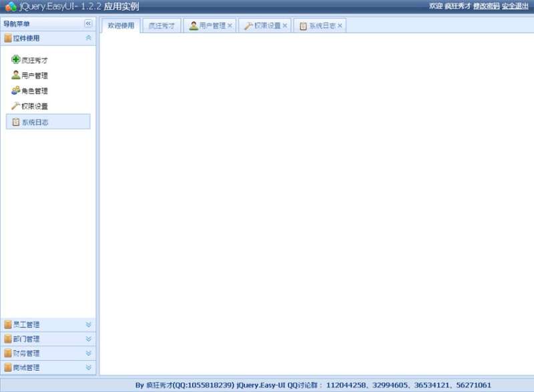Switch to the 疯狂秀才 tab

tap(162, 26)
